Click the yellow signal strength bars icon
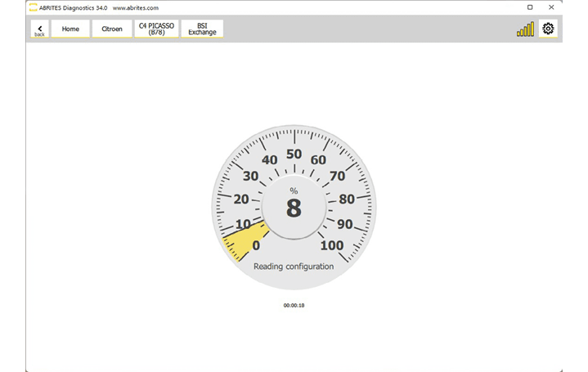 [x=525, y=29]
